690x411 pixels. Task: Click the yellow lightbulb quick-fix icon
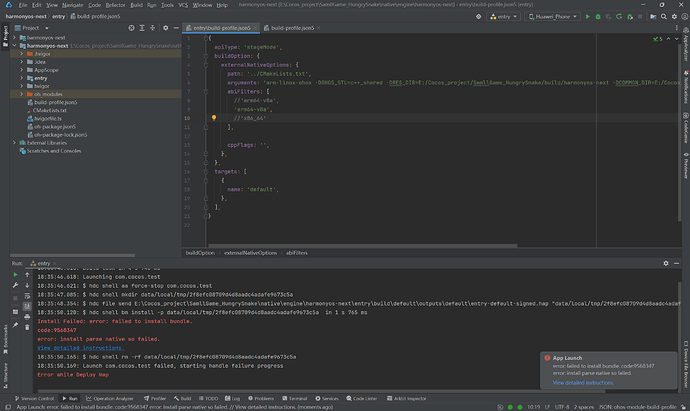click(x=214, y=118)
